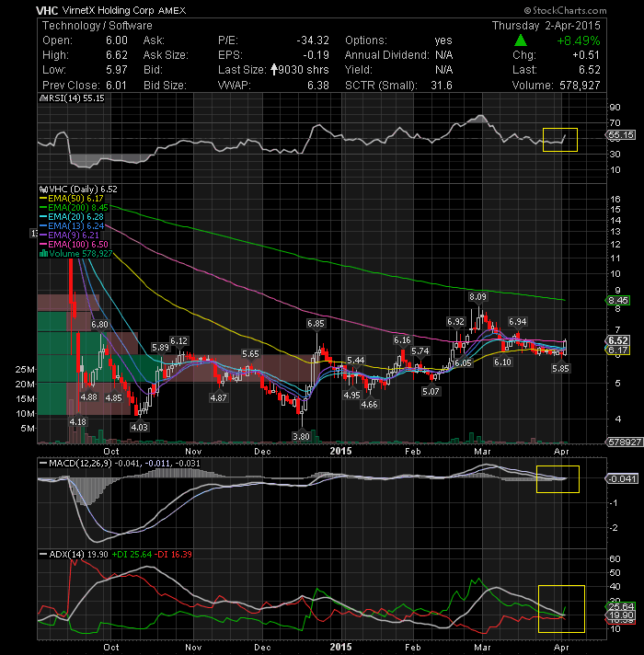Click the -0.041 MACD value tag
The width and height of the screenshot is (644, 655).
tap(622, 478)
